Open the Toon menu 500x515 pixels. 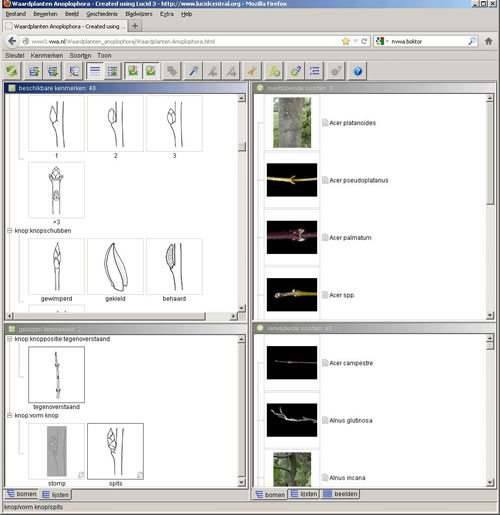(x=104, y=55)
